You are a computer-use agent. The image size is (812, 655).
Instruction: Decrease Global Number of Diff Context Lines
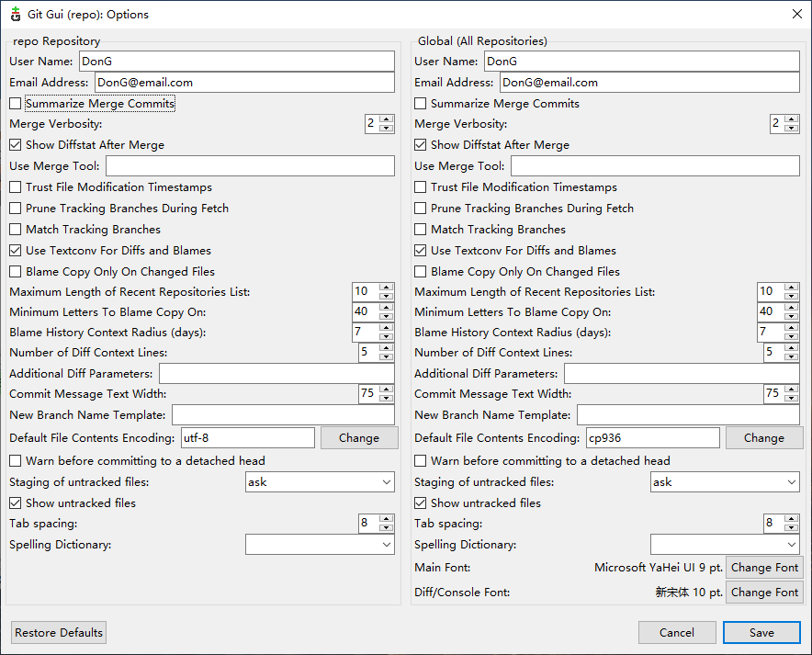[791, 356]
